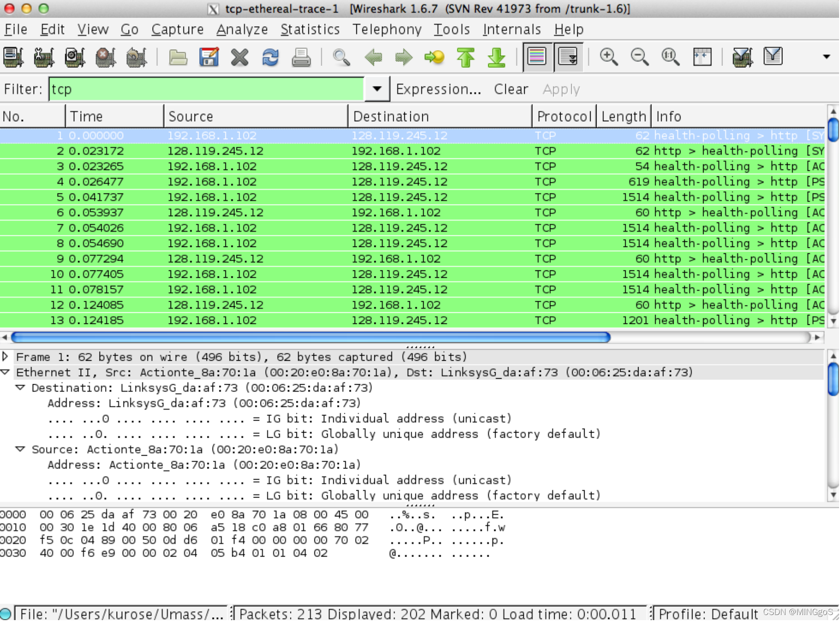Open the filter history dropdown arrow

pyautogui.click(x=377, y=89)
